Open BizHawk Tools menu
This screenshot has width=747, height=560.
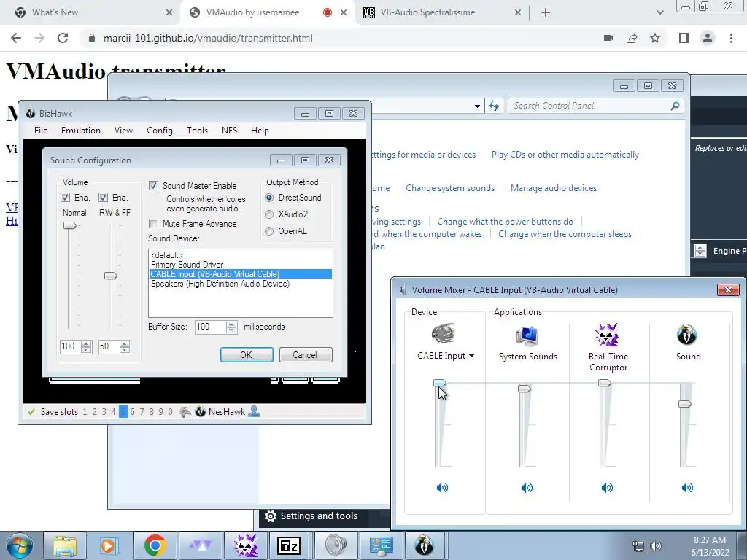(x=197, y=130)
